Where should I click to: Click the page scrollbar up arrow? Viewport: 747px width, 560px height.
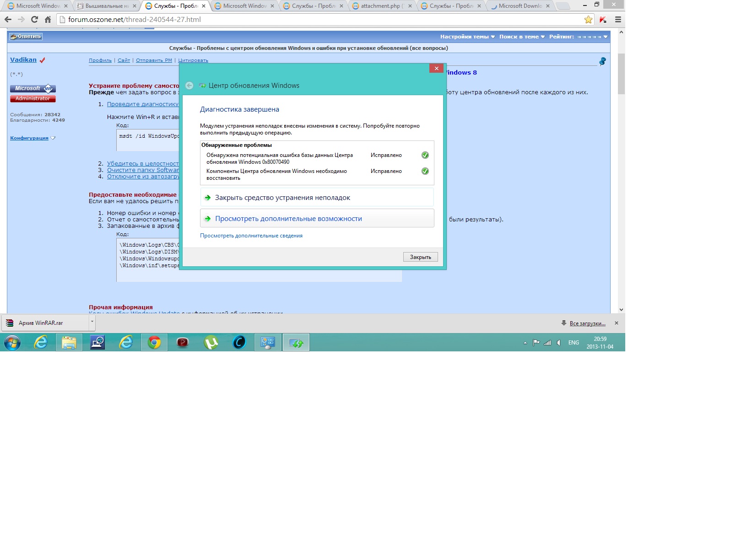tap(621, 32)
